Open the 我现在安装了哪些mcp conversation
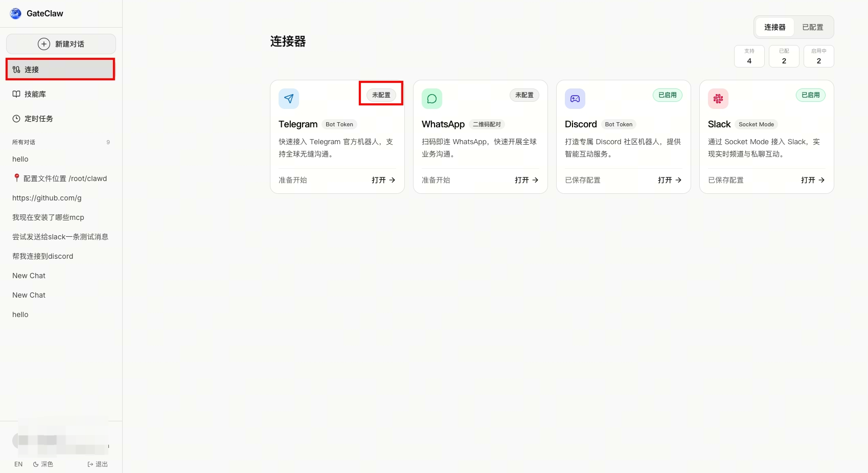 pyautogui.click(x=48, y=217)
